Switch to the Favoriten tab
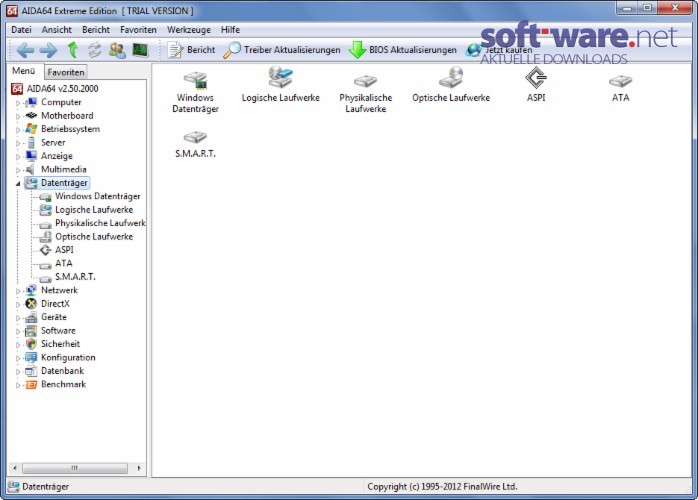 66,72
